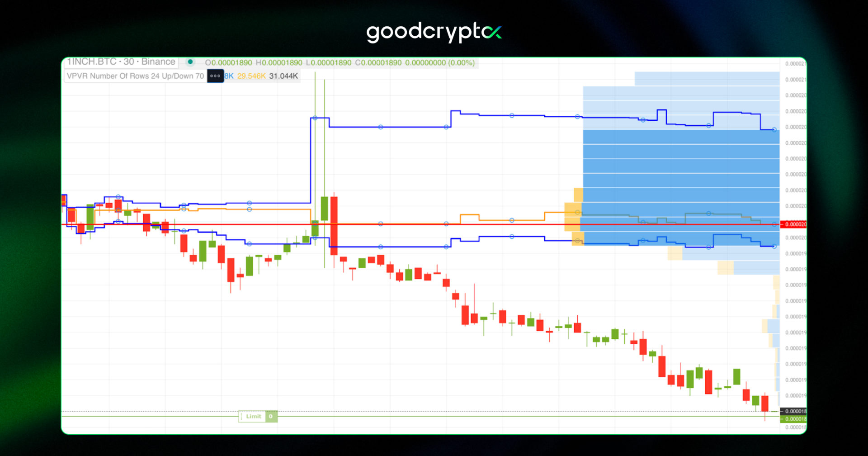Screen dimensions: 868x456
Task: Click the orange 29.546K volume value
Action: (x=251, y=76)
